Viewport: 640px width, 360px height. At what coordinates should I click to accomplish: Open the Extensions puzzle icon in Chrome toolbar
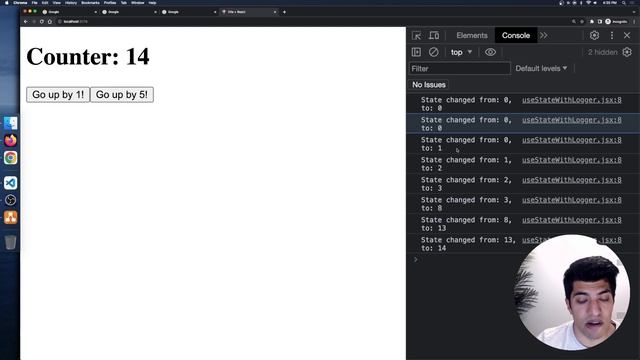click(x=592, y=22)
